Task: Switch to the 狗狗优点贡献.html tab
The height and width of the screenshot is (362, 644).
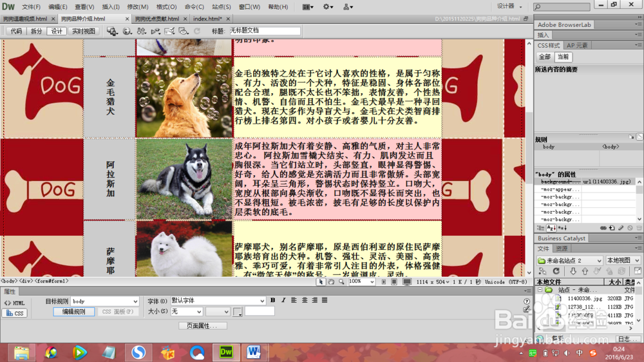Action: (157, 19)
